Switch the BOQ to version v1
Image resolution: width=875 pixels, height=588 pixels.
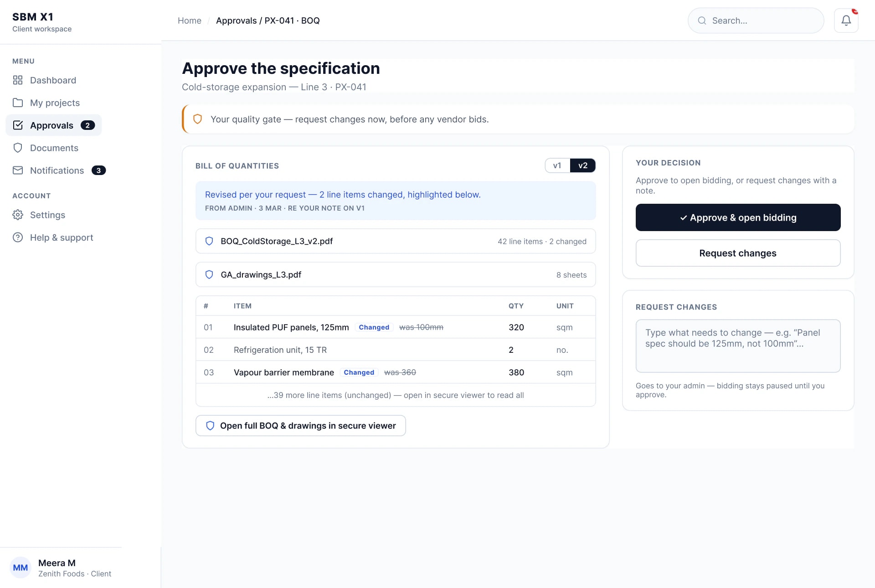[557, 165]
